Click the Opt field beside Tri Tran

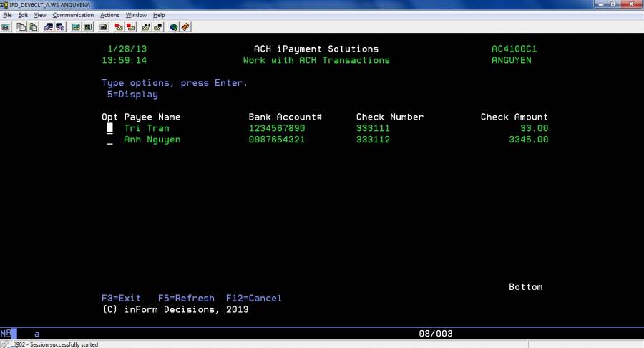109,129
